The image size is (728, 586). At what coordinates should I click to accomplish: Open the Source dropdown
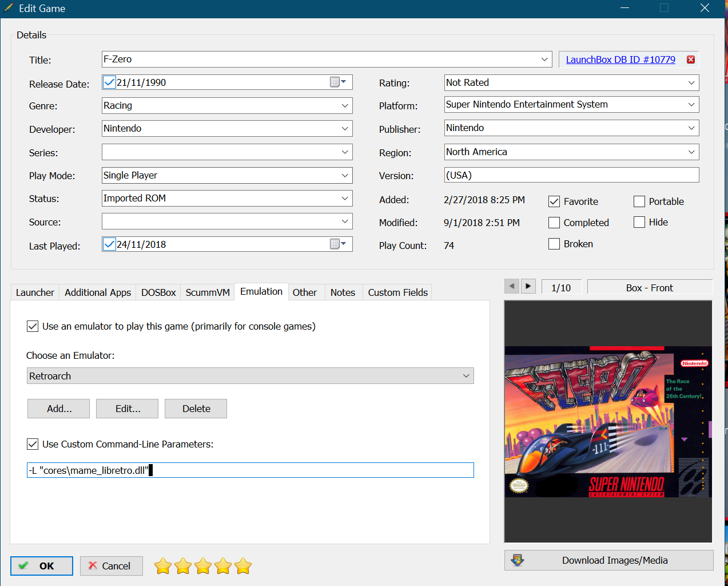345,221
